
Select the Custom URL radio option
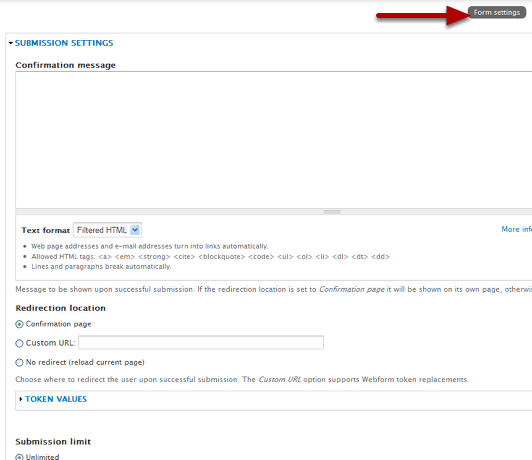(19, 343)
